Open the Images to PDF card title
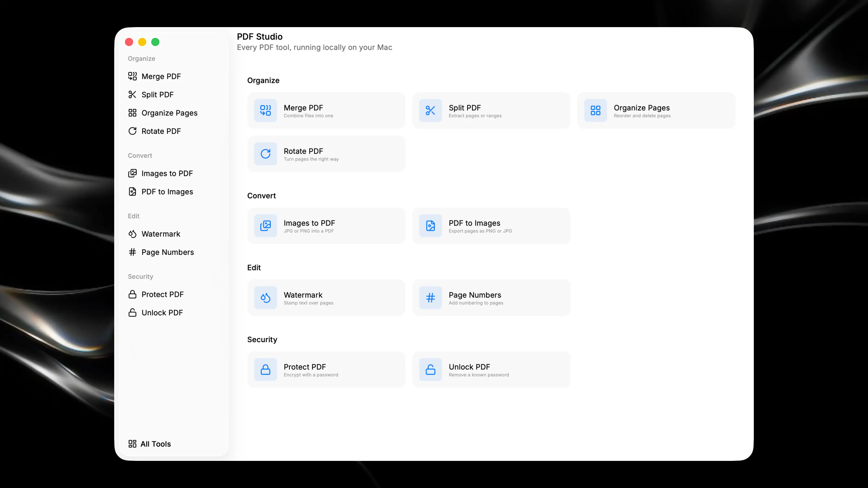This screenshot has height=488, width=868. coord(309,223)
